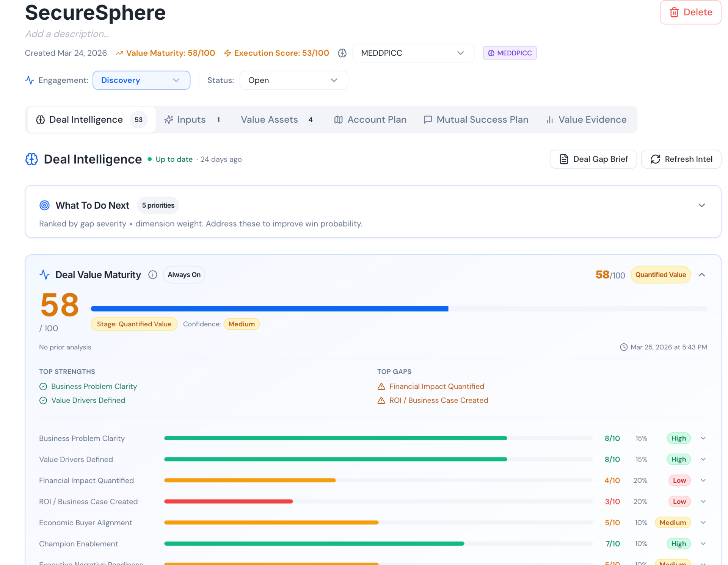Screen dimensions: 728x565
Task: Click the warning icon for Financial Impact Quantified gap
Action: pyautogui.click(x=381, y=387)
